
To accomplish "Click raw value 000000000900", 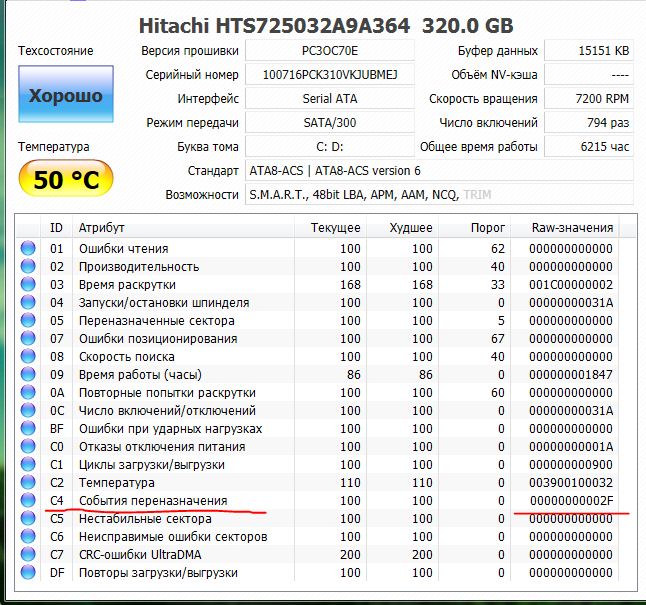I will pyautogui.click(x=571, y=464).
